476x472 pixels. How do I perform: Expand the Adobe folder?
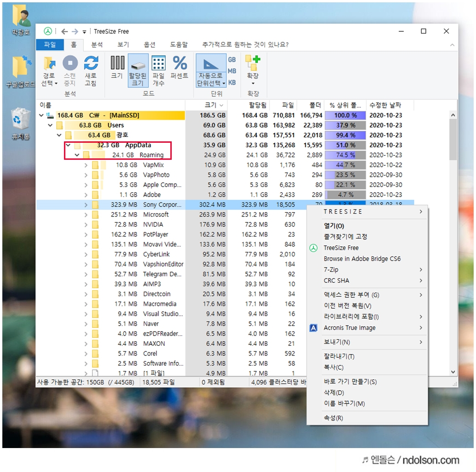point(86,195)
